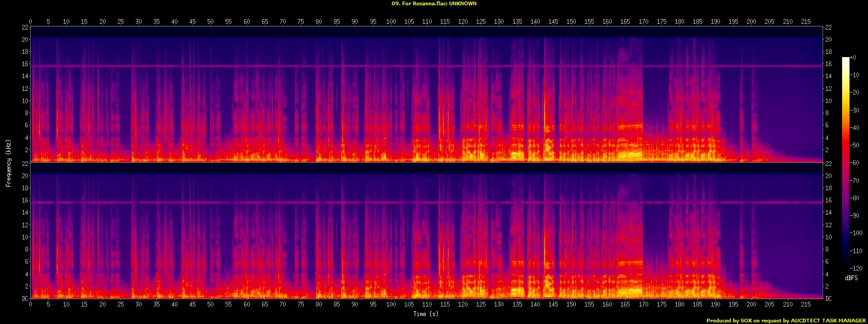Click the 'Frequency (kHz)' axis label

pyautogui.click(x=8, y=162)
